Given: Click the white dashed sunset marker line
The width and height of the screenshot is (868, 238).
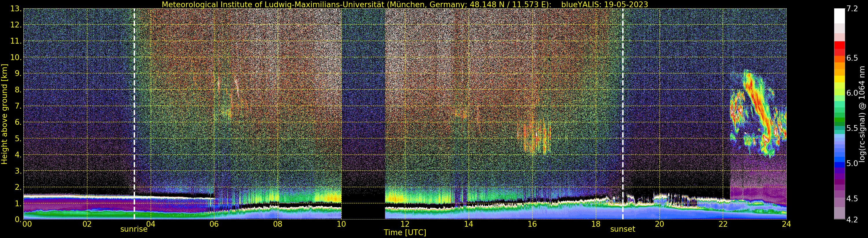Looking at the screenshot, I should (x=623, y=114).
